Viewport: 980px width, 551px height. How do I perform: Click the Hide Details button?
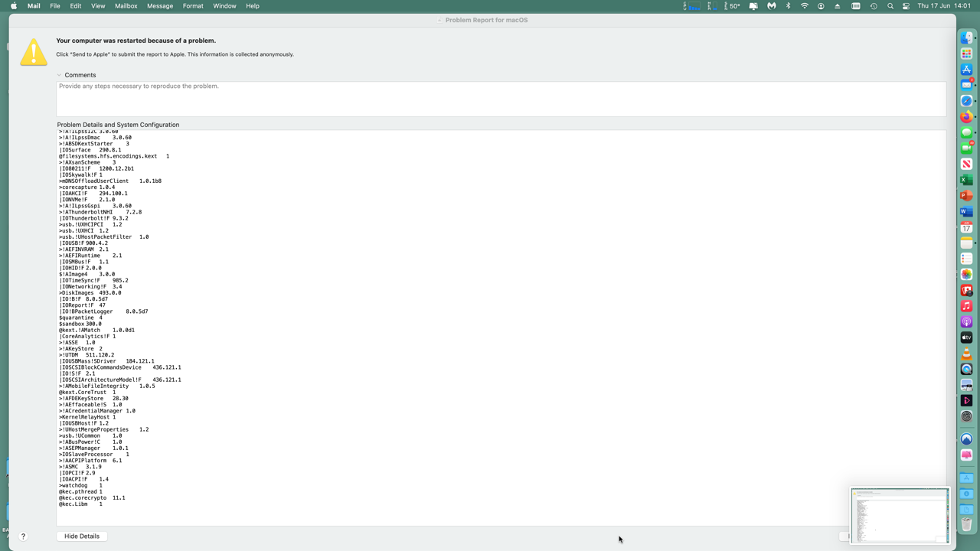click(82, 536)
